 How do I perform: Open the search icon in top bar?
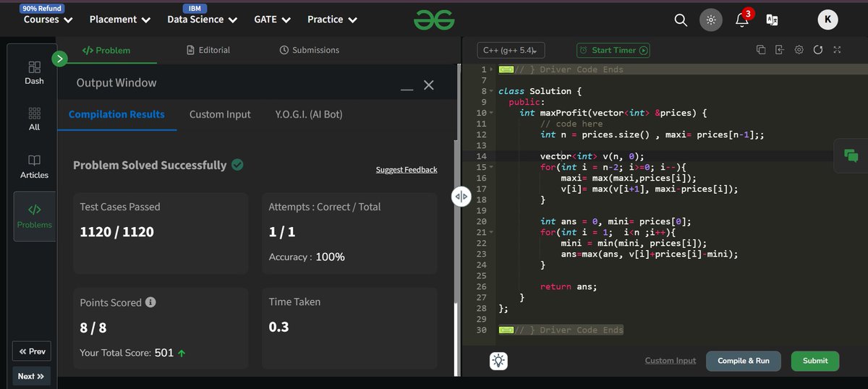(x=681, y=20)
